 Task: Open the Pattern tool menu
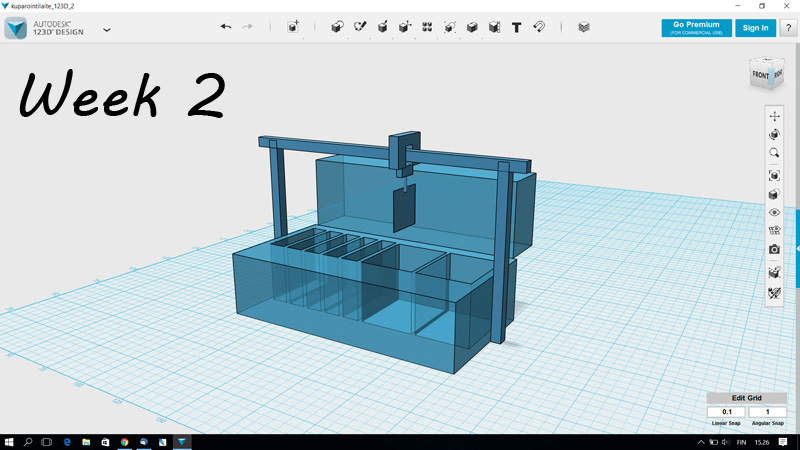[x=427, y=27]
